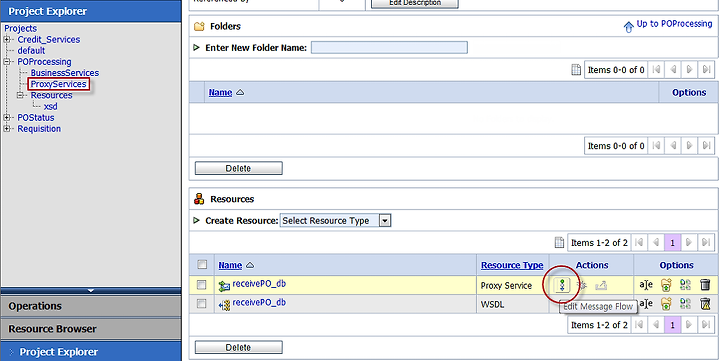Click the Delete button under Resources table
This screenshot has height=361, width=720.
pyautogui.click(x=238, y=347)
